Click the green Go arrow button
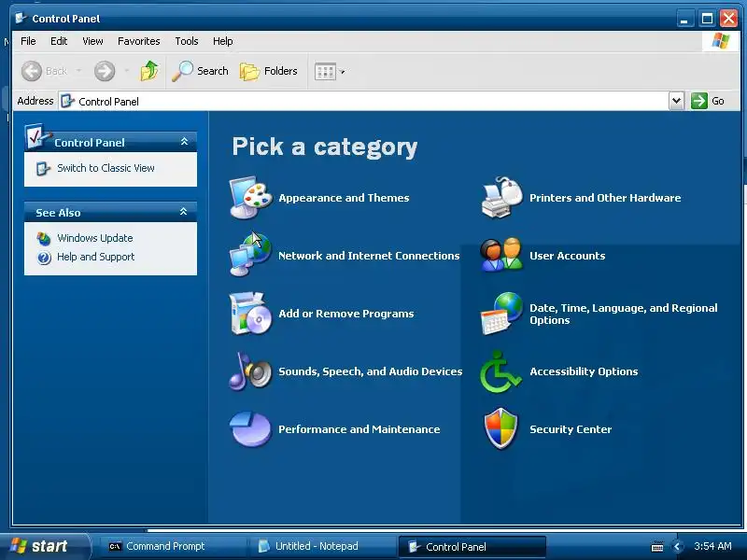The image size is (747, 560). [x=698, y=101]
